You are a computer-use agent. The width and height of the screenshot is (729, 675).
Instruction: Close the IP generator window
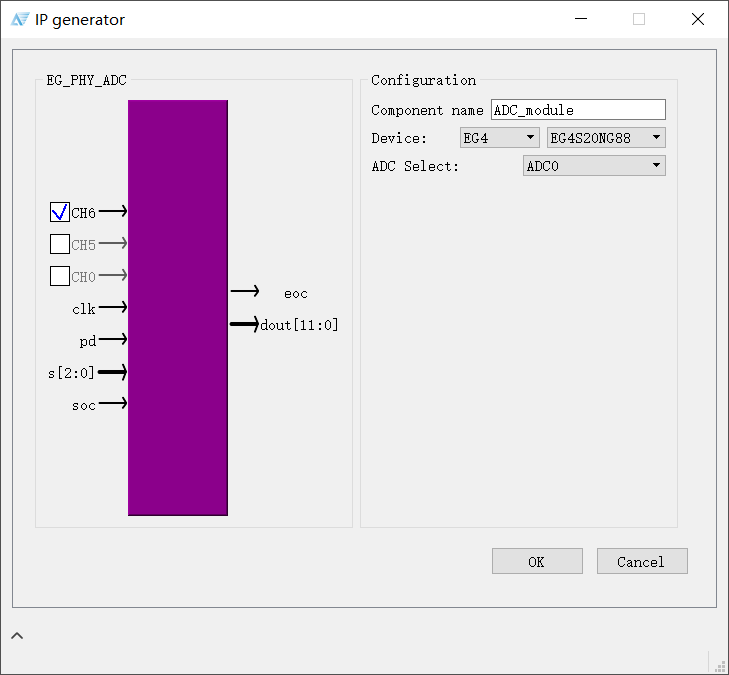coord(697,19)
